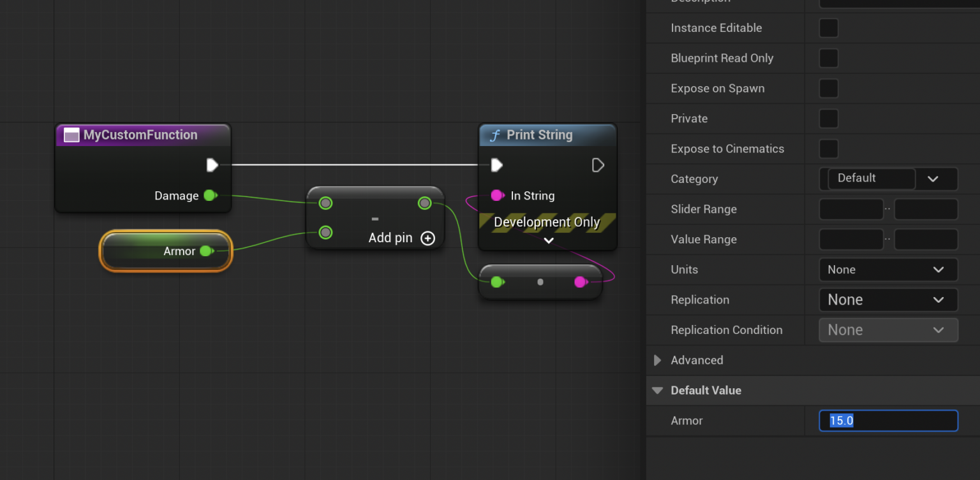The height and width of the screenshot is (480, 980).
Task: Click Print String exec output pin
Action: coord(598,164)
